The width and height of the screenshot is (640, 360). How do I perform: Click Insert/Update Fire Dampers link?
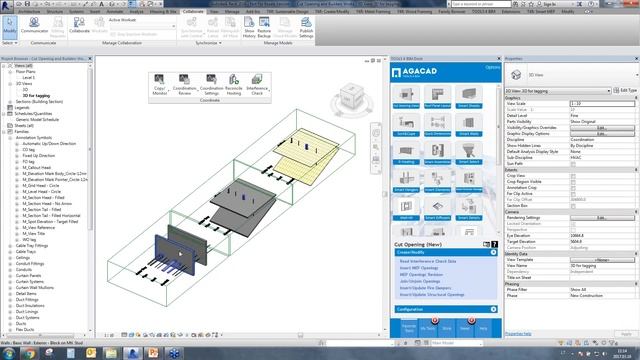425,288
